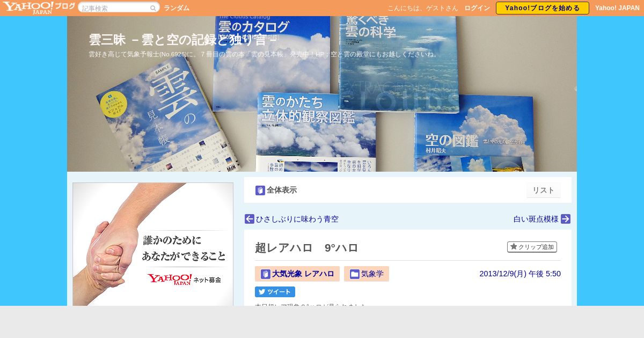Image resolution: width=644 pixels, height=338 pixels.
Task: Click the star icon in クリップ追加
Action: pyautogui.click(x=514, y=247)
